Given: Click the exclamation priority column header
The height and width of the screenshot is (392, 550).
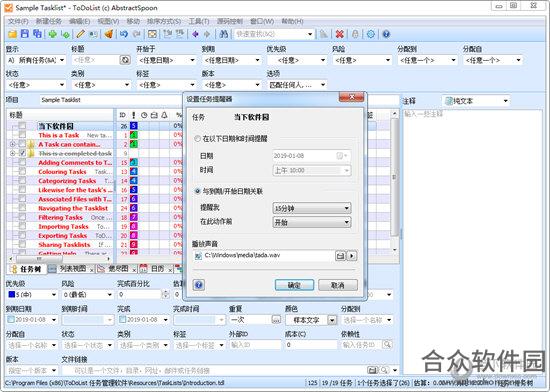Looking at the screenshot, I should (x=134, y=115).
